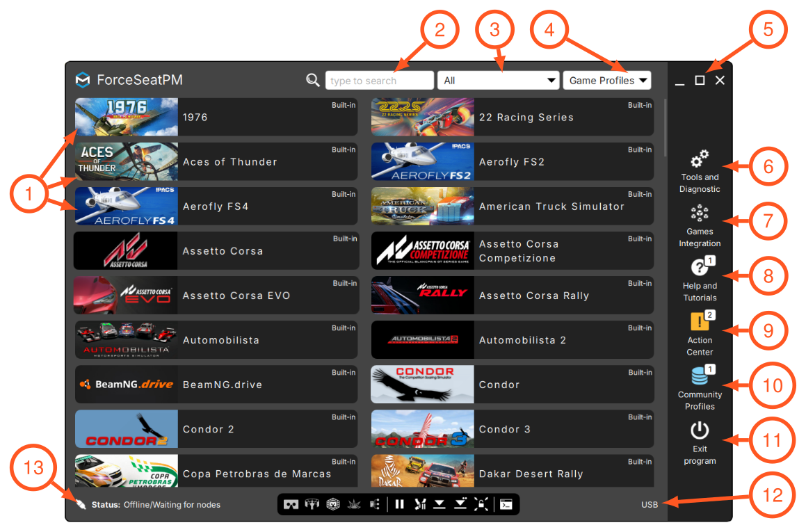Open the Dakar Desert Rally profile
806x532 pixels.
click(x=513, y=471)
